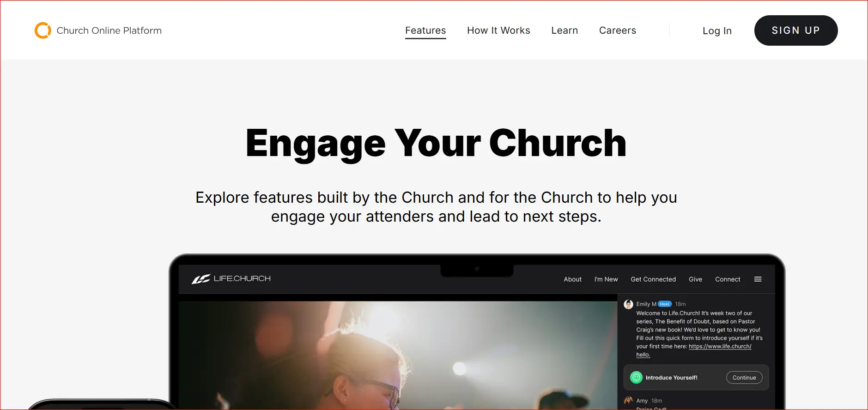Screen dimensions: 868x410
Task: Click Amy's avatar in the chat
Action: pos(628,400)
